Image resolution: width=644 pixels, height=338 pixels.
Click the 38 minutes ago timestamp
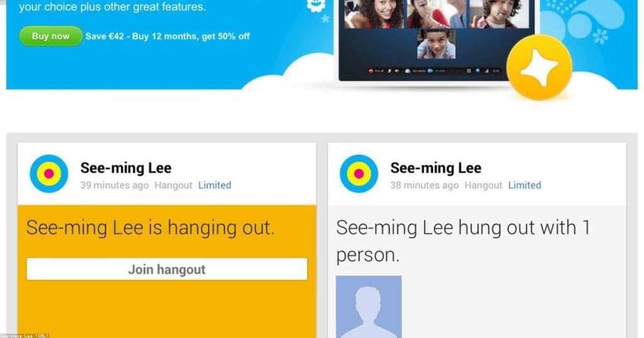(x=425, y=185)
